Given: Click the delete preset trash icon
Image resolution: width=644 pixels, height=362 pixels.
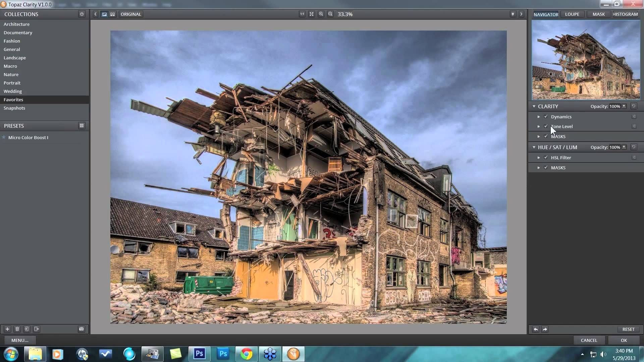Looking at the screenshot, I should [x=17, y=329].
